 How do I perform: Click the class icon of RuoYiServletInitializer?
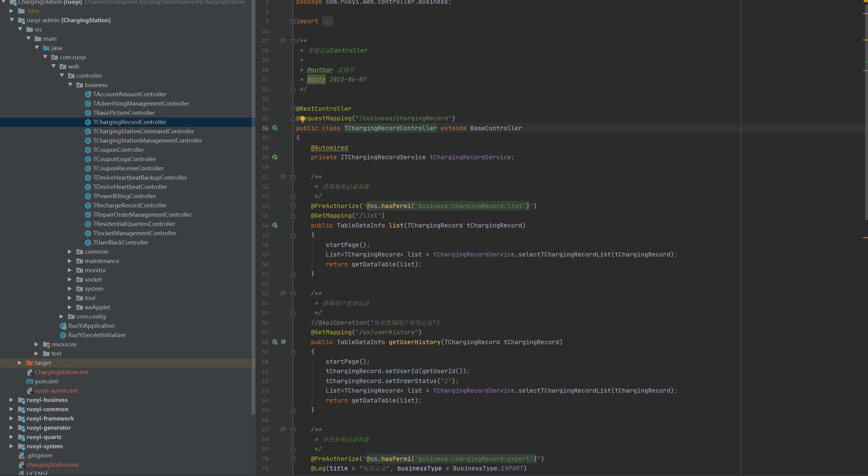click(x=63, y=335)
